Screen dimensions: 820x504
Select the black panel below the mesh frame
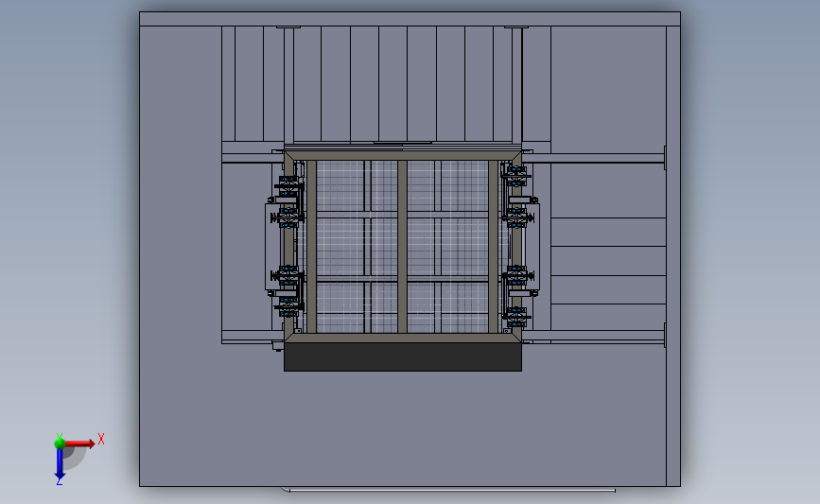pyautogui.click(x=403, y=357)
